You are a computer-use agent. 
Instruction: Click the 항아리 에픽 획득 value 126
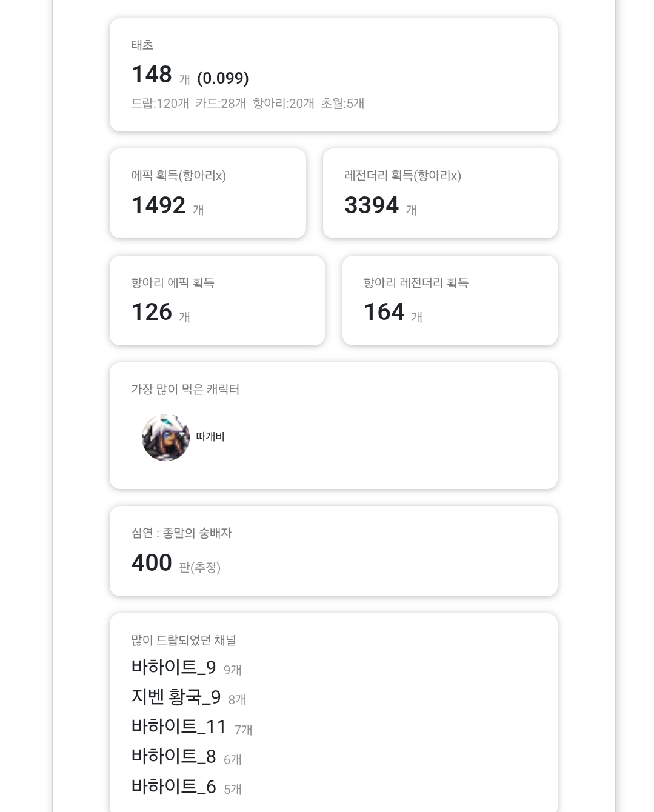(x=152, y=312)
